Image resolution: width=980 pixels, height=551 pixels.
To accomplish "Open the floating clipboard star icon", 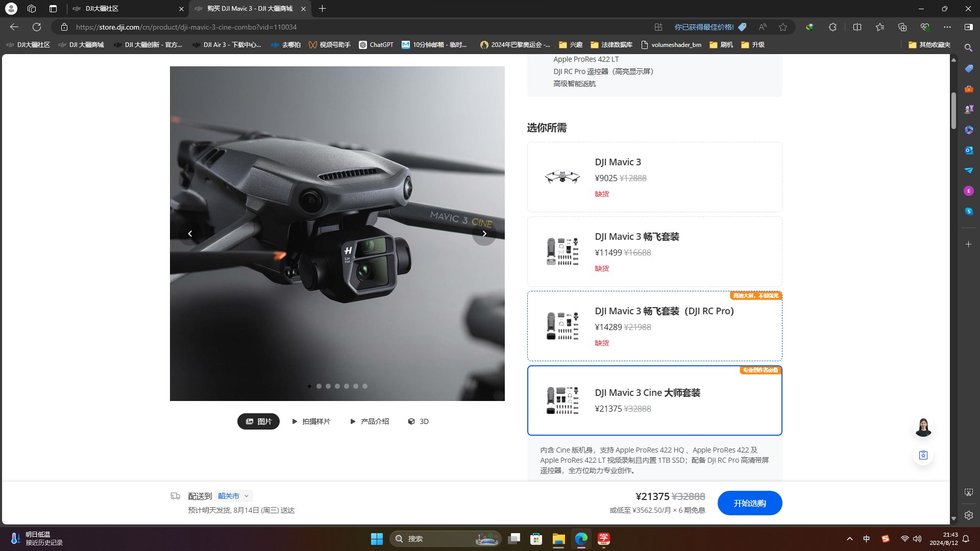I will click(923, 455).
